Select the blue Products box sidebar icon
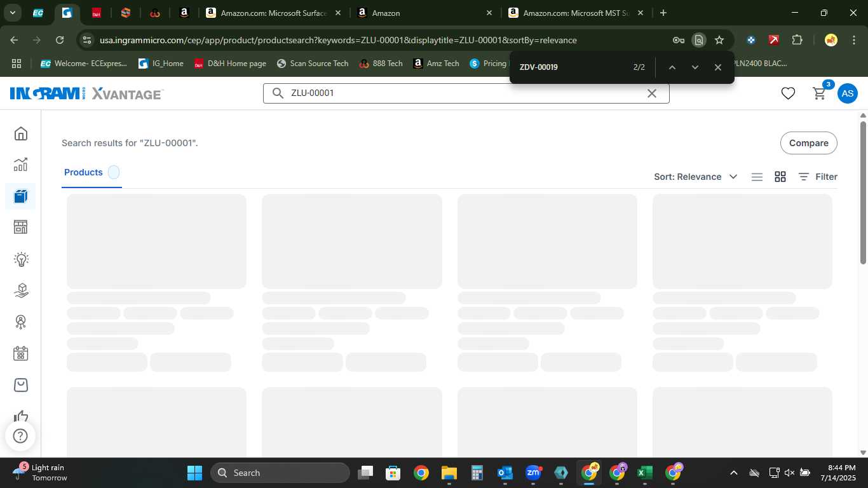The width and height of the screenshot is (868, 488). pos(21,196)
